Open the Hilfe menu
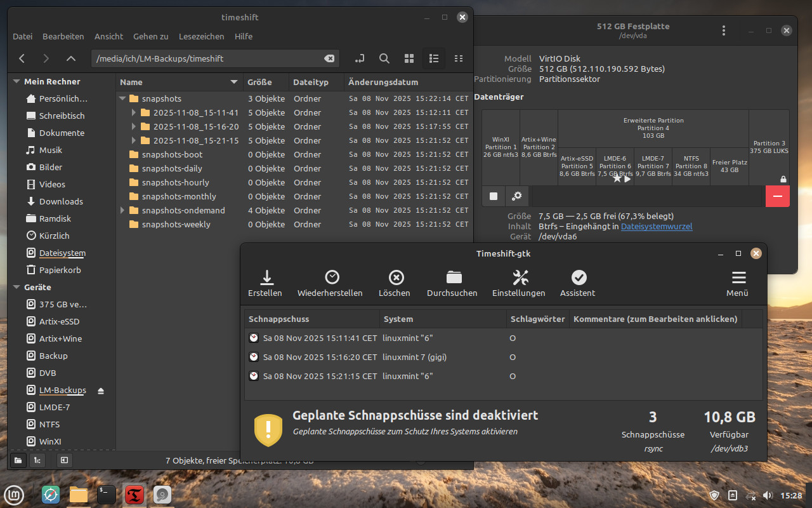The image size is (812, 508). tap(243, 36)
